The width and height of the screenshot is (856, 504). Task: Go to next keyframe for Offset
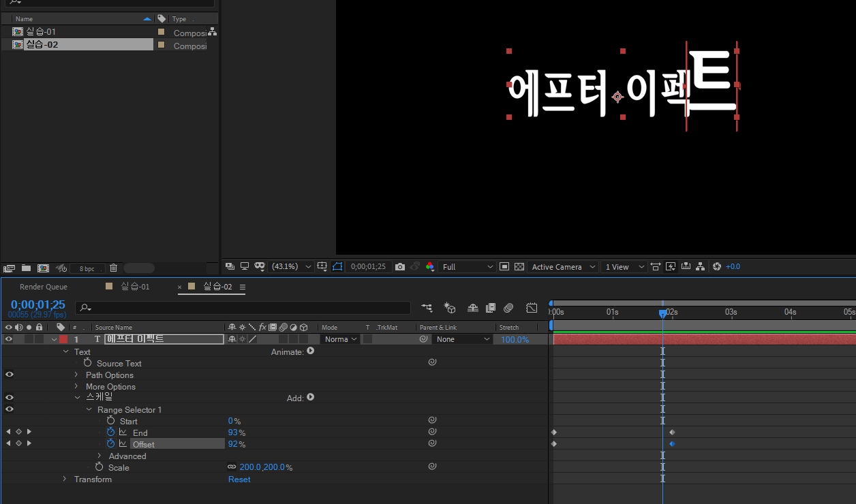pos(29,444)
